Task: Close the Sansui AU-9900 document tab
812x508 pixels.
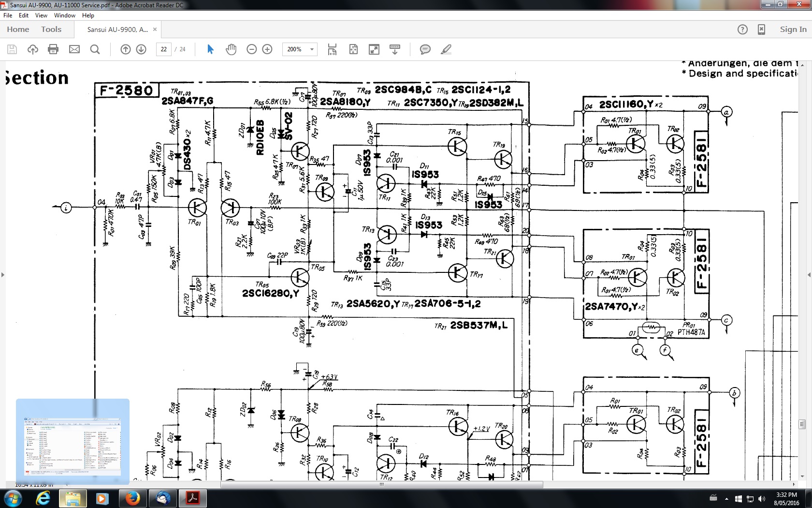Action: click(155, 30)
